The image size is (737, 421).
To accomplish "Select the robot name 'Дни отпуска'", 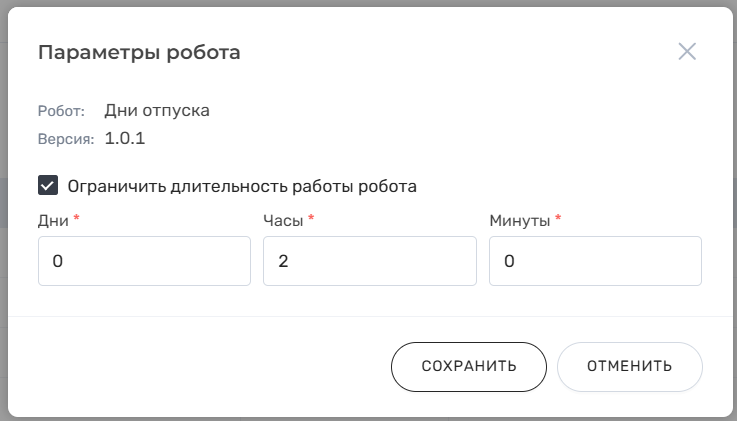I will click(x=157, y=110).
